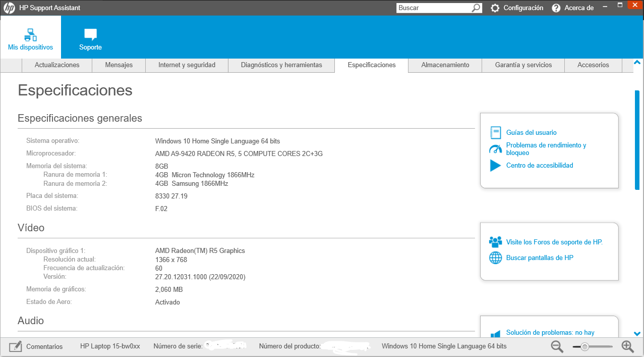
Task: Click the system board value 8330 27.19
Action: 171,196
